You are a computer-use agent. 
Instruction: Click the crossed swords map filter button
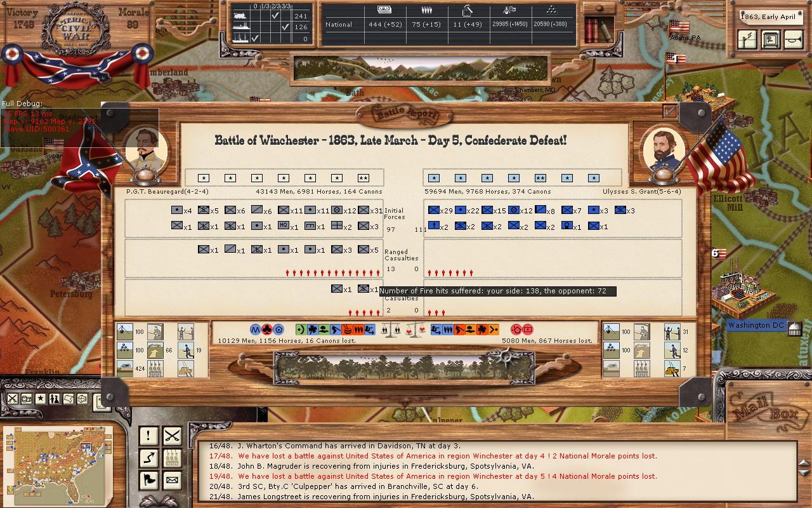click(13, 399)
